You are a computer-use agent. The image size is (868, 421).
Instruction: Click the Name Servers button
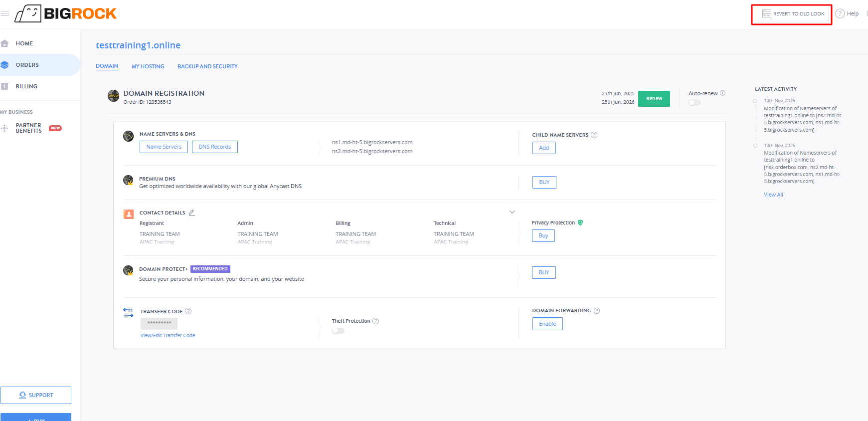click(164, 147)
